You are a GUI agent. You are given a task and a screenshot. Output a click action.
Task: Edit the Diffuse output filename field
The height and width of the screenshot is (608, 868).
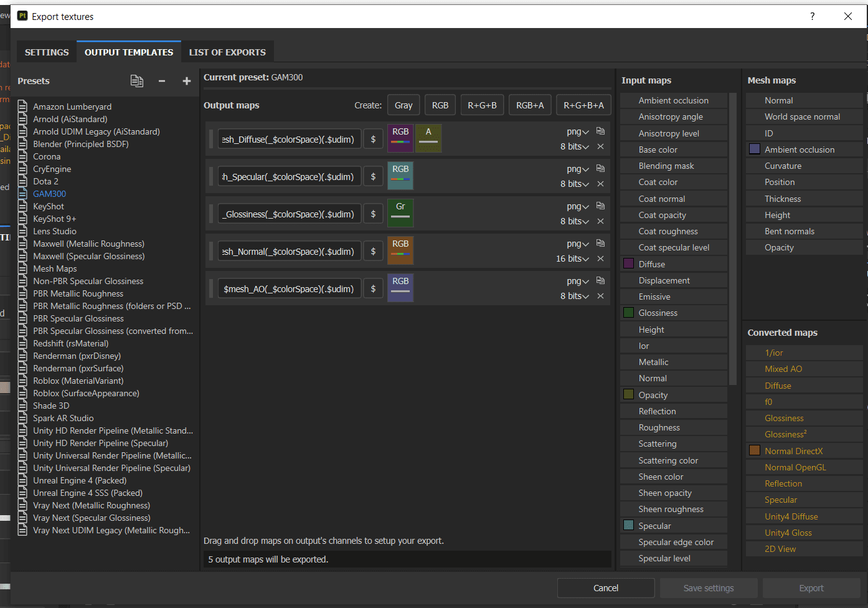(x=290, y=140)
